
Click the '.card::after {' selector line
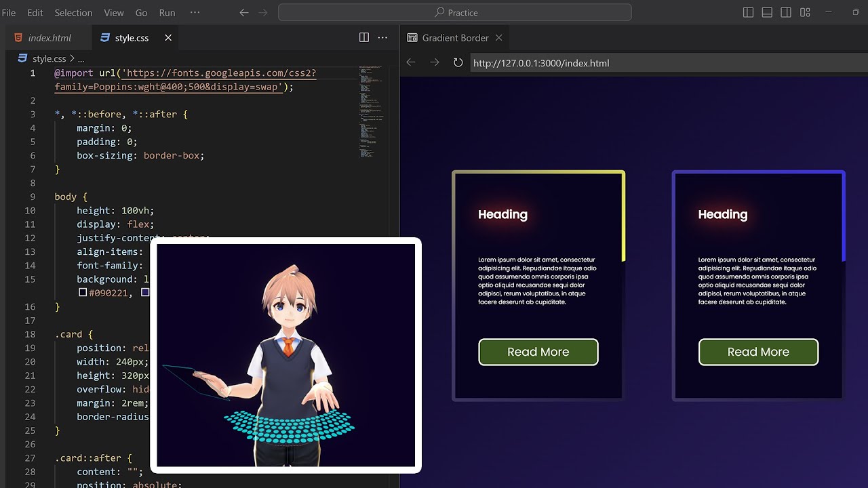pyautogui.click(x=94, y=458)
